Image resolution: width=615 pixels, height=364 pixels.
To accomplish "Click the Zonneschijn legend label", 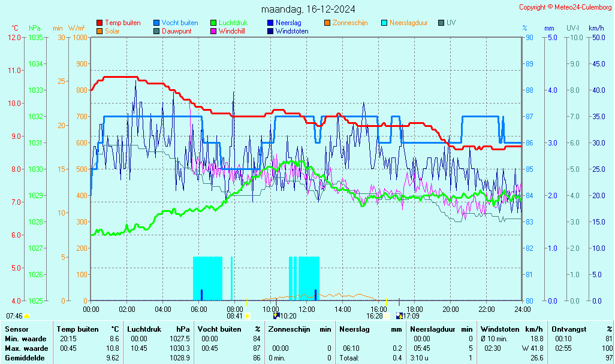I will pos(349,23).
